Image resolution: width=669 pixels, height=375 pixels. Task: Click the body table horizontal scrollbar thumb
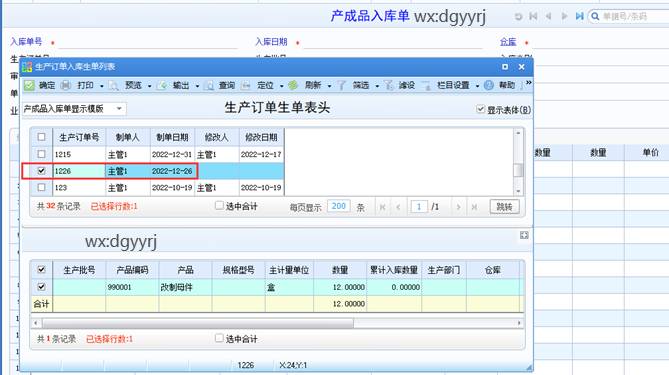pos(198,323)
